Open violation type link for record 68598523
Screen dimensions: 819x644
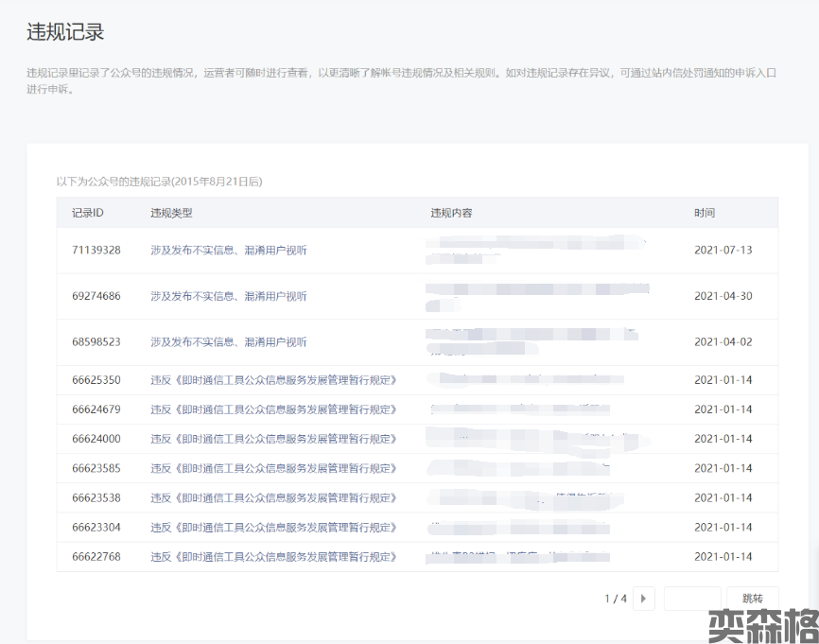[x=229, y=342]
